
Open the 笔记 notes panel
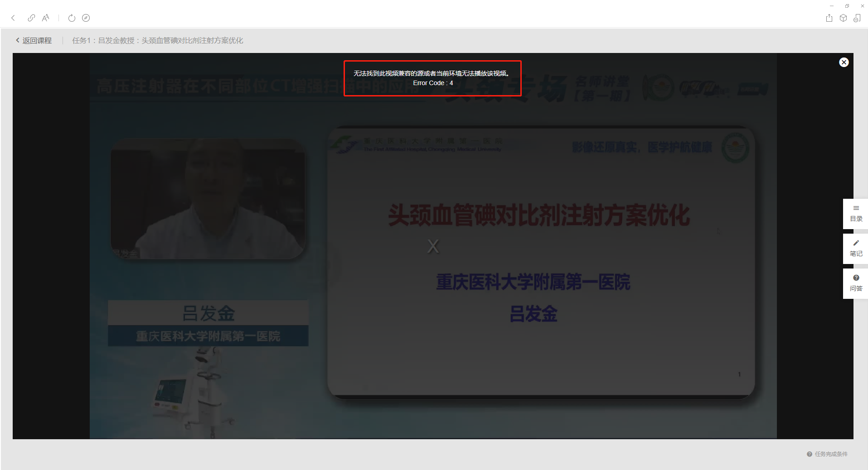pos(856,249)
